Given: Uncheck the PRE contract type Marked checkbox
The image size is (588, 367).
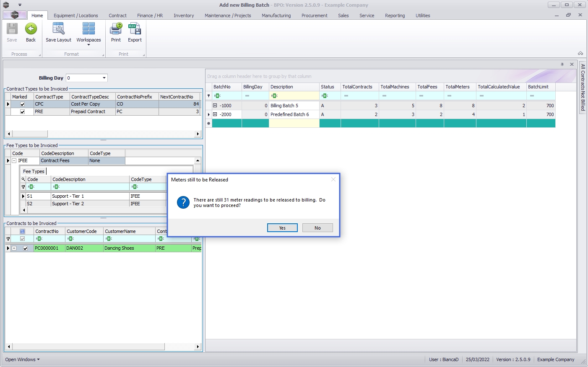Looking at the screenshot, I should pos(22,112).
